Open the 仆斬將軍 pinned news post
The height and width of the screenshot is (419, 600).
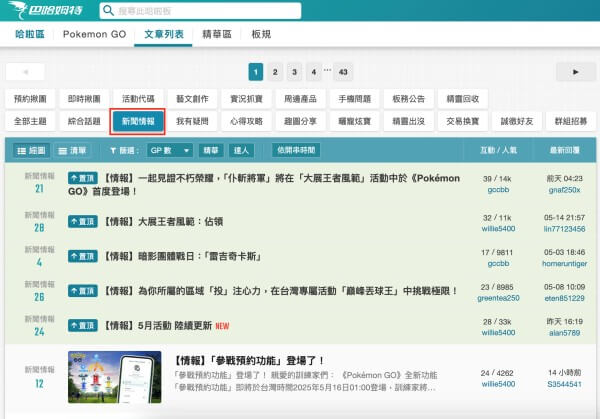pos(264,184)
